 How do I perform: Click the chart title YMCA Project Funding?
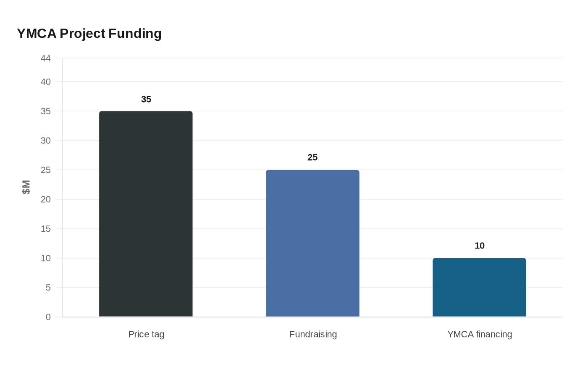pyautogui.click(x=89, y=33)
